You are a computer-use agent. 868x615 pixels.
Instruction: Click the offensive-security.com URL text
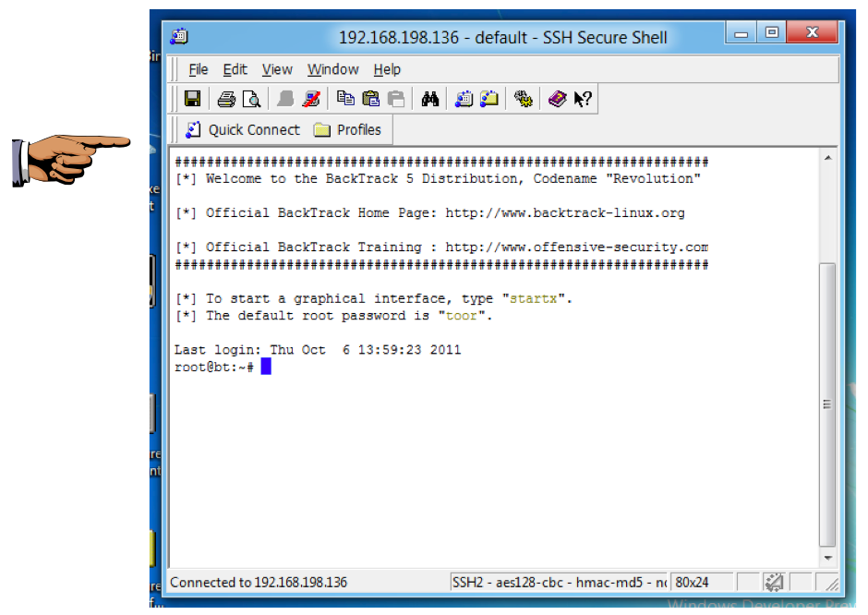coord(576,247)
